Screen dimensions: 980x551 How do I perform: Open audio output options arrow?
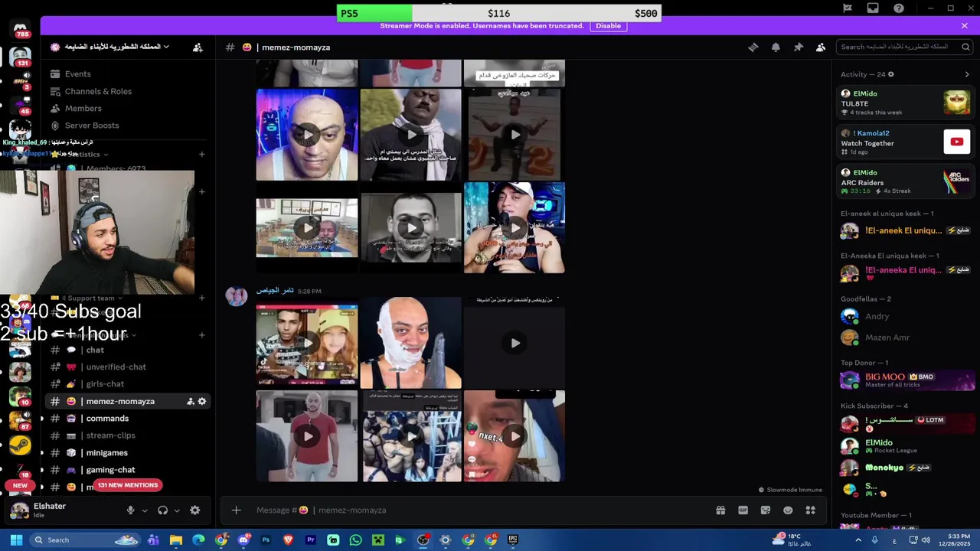(x=176, y=510)
